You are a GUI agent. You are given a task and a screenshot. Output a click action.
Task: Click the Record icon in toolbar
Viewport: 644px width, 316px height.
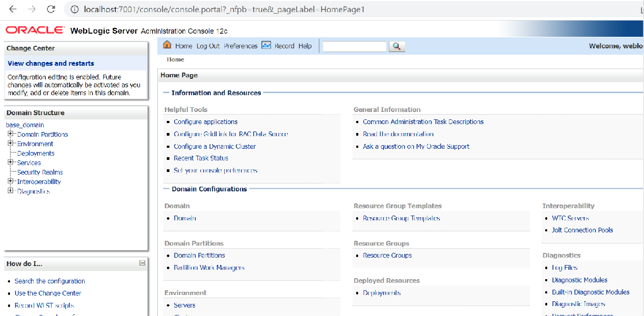[266, 46]
